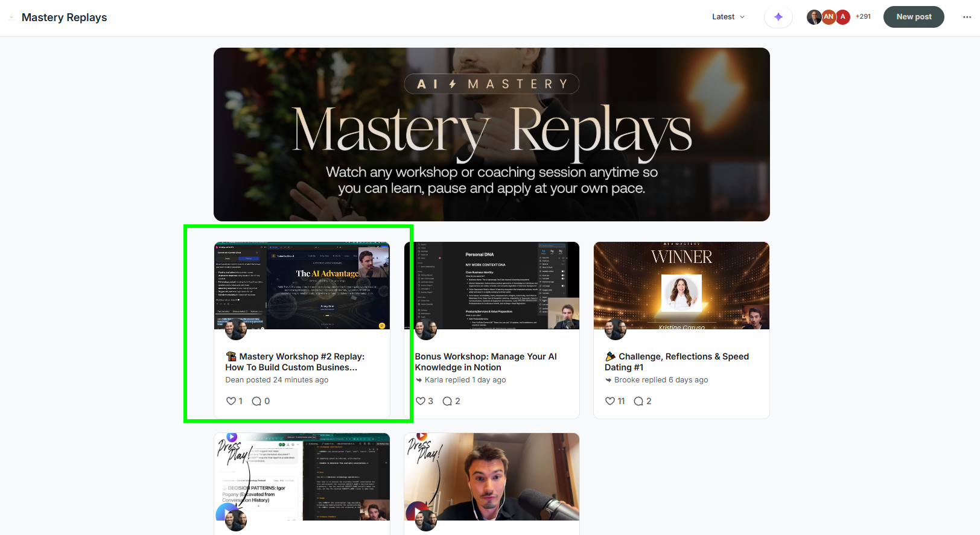Image resolution: width=980 pixels, height=535 pixels.
Task: Click the Mastery Replays cover banner
Action: [492, 135]
